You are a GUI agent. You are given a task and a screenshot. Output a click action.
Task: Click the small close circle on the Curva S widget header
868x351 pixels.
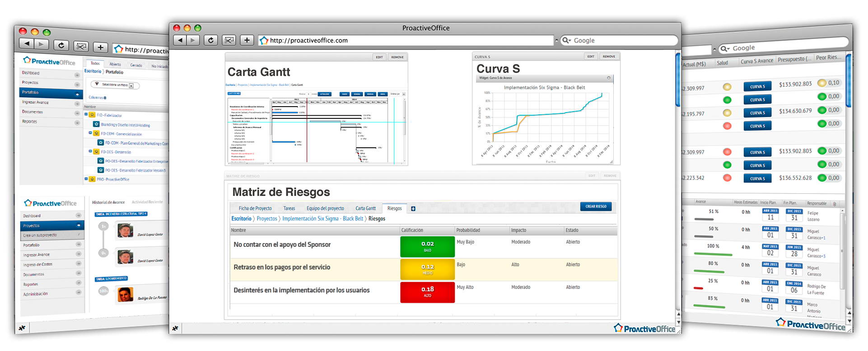coord(608,78)
